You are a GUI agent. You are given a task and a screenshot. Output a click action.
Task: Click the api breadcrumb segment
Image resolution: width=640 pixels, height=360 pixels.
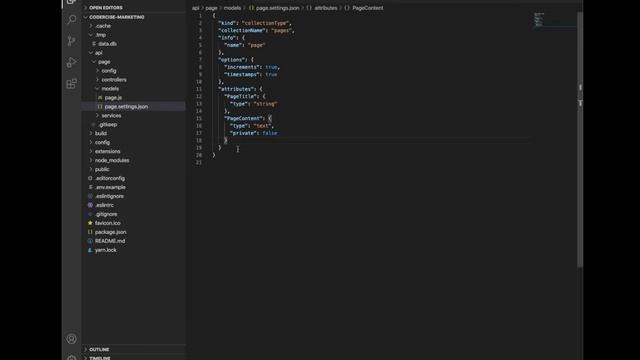point(196,8)
